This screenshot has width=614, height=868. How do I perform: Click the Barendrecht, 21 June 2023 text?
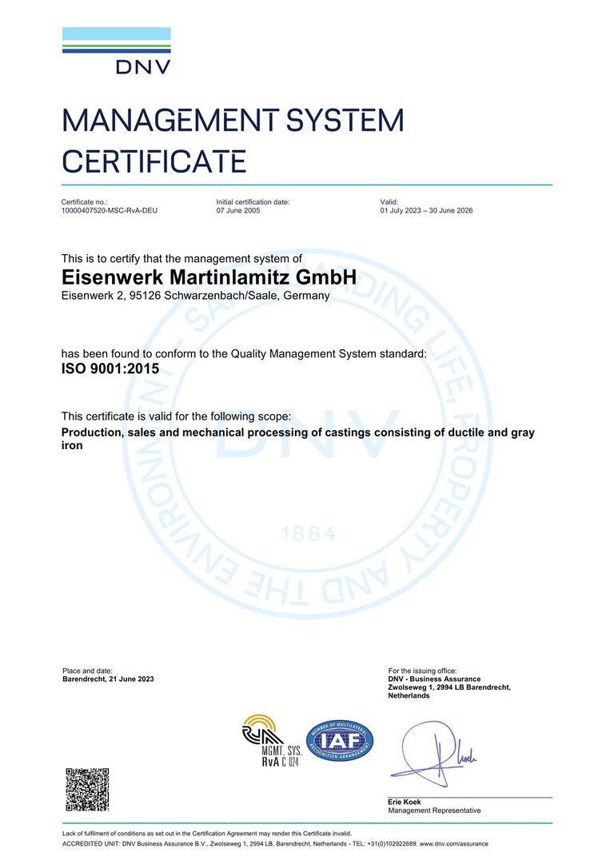[x=108, y=679]
